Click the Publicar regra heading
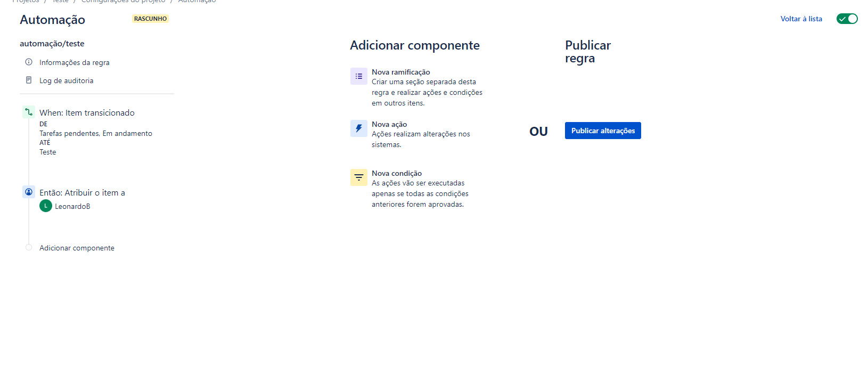Screen dimensions: 868x373 point(588,52)
